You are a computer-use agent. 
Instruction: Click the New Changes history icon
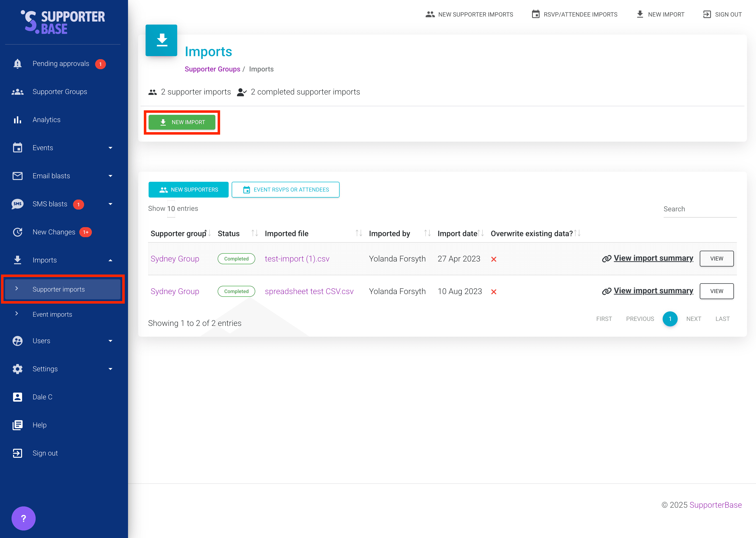(18, 232)
